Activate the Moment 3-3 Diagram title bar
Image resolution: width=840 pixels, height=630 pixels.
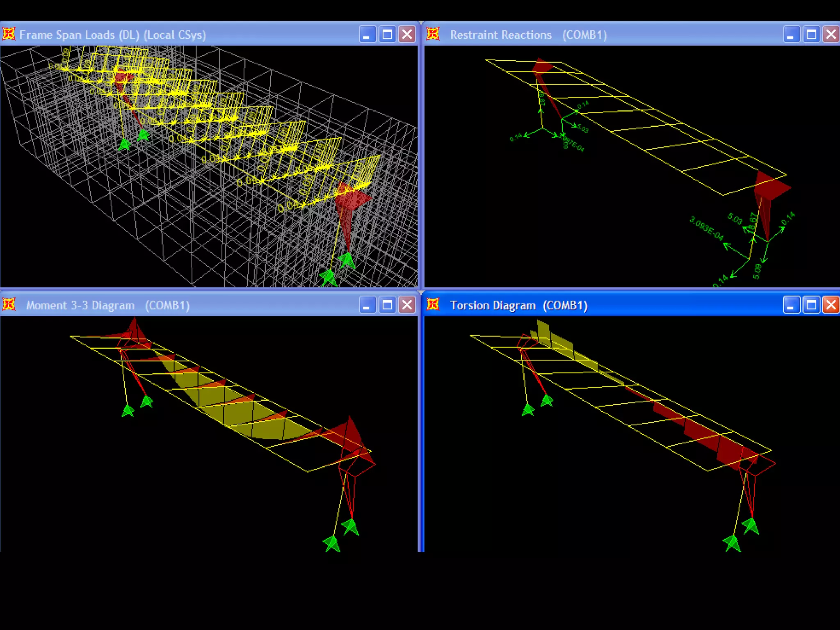pos(267,305)
